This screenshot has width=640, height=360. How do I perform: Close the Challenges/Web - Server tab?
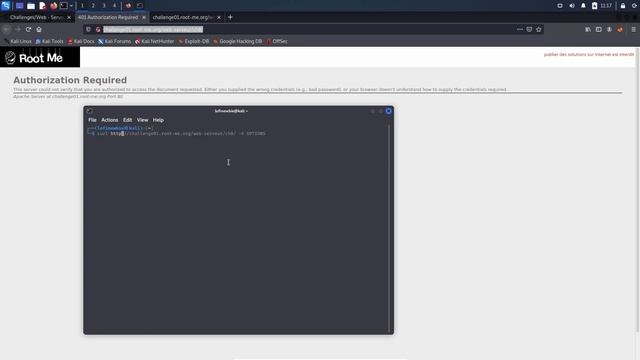point(69,18)
